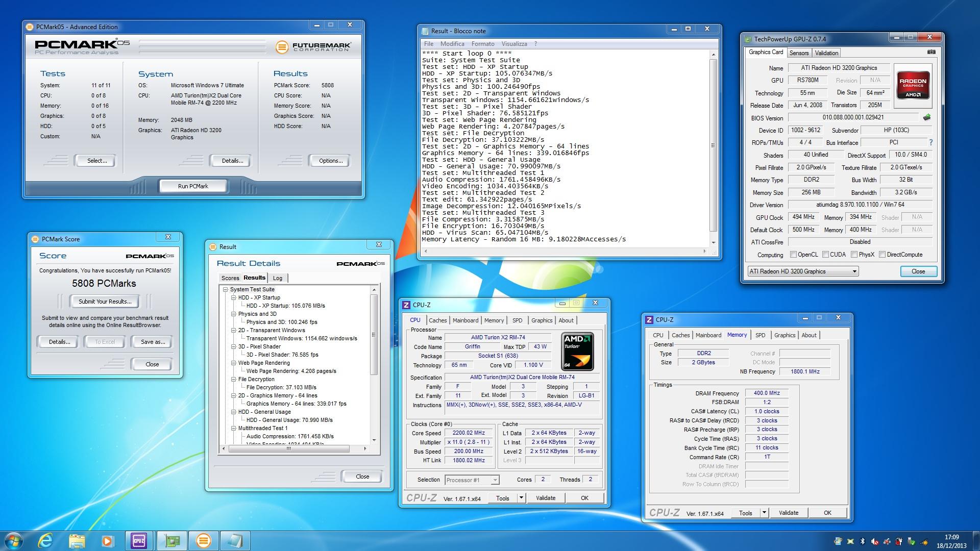Image resolution: width=980 pixels, height=551 pixels.
Task: Click Submit Your Results button
Action: pyautogui.click(x=105, y=302)
